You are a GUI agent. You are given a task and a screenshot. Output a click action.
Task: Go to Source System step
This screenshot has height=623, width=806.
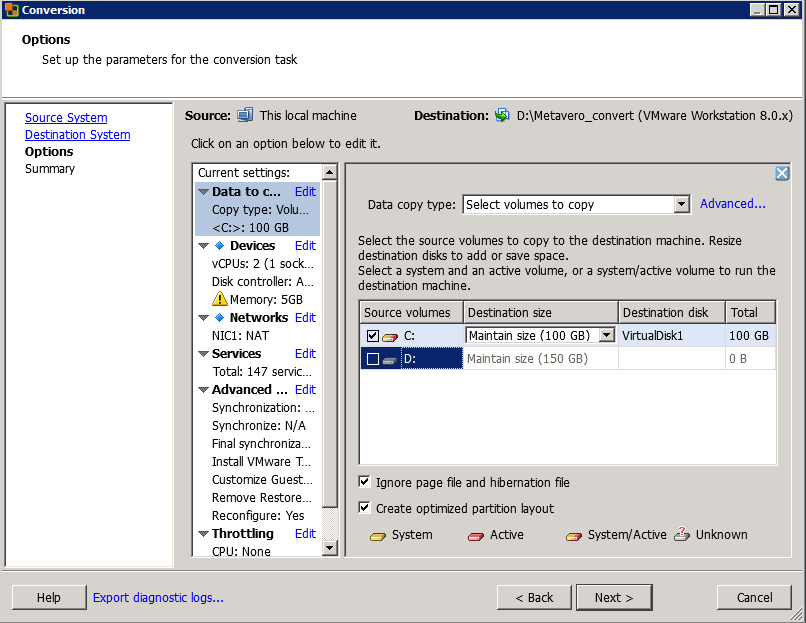click(66, 118)
